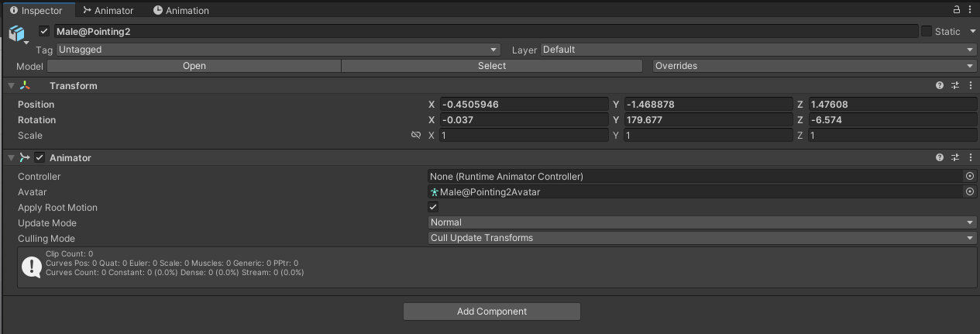Open the Controller object picker circle
Image resolution: width=980 pixels, height=334 pixels.
(x=969, y=177)
